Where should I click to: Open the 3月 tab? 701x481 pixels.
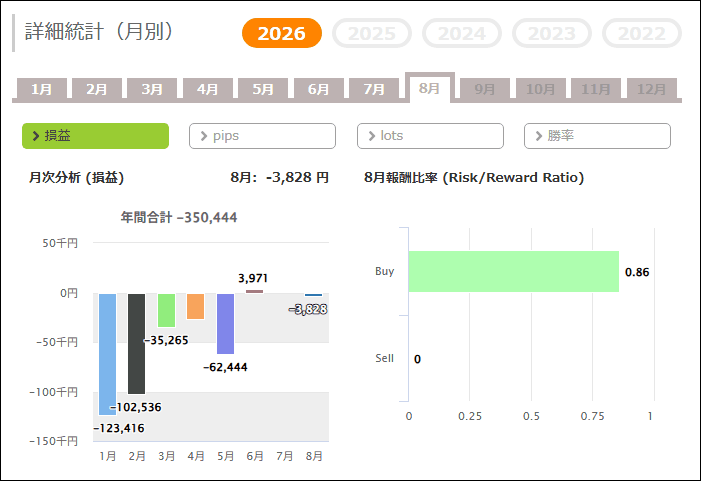click(x=152, y=89)
